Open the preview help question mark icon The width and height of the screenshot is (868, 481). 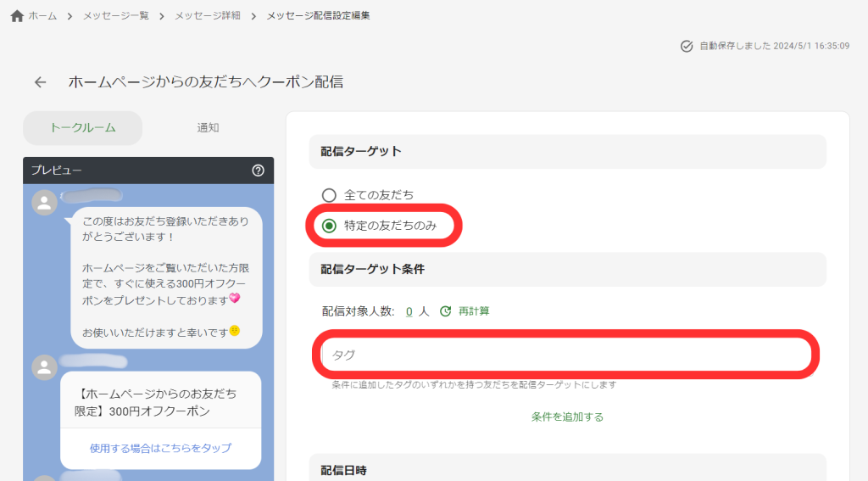coord(258,171)
